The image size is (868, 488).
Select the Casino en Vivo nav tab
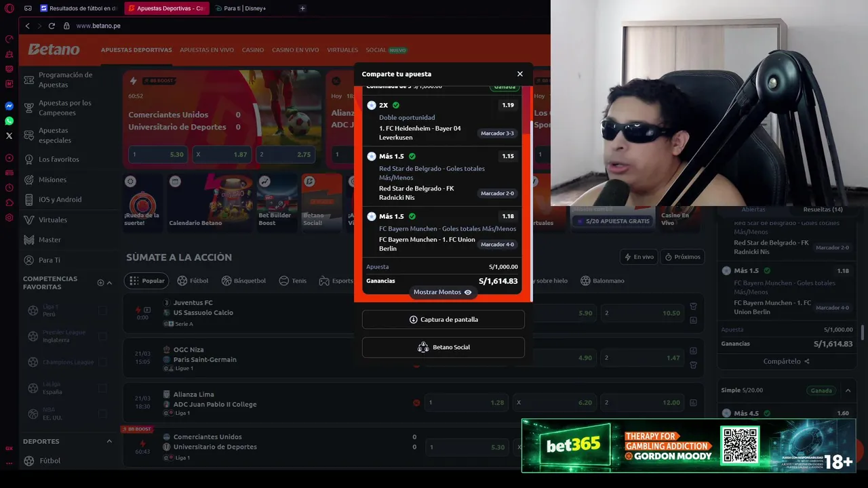(x=295, y=50)
